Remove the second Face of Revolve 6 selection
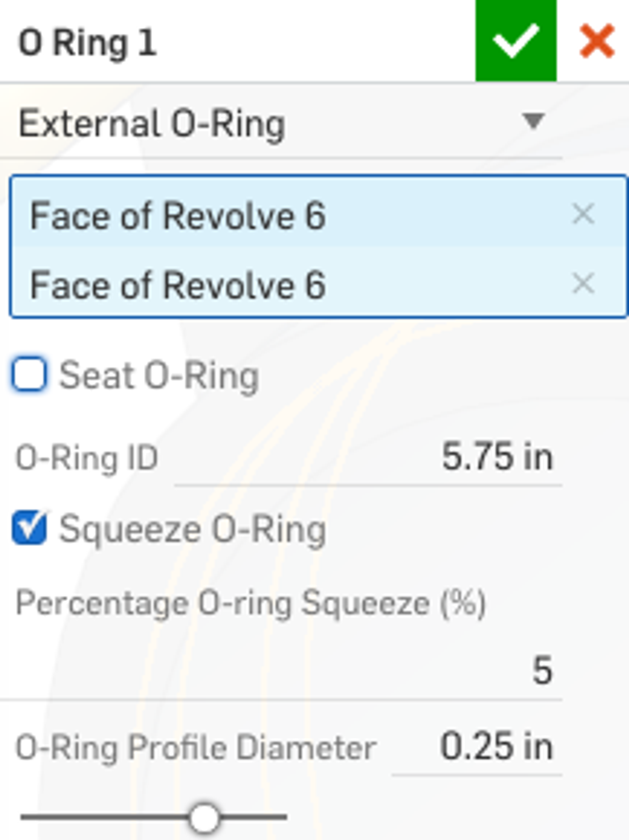The height and width of the screenshot is (840, 629). pos(583,284)
